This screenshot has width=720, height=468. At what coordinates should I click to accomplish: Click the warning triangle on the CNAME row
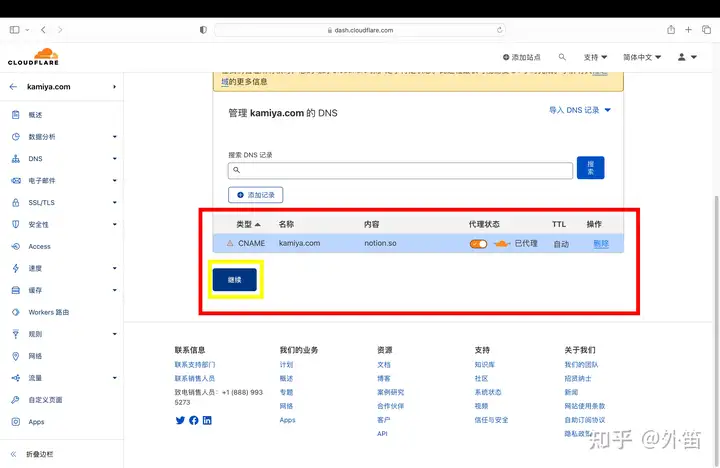click(230, 243)
